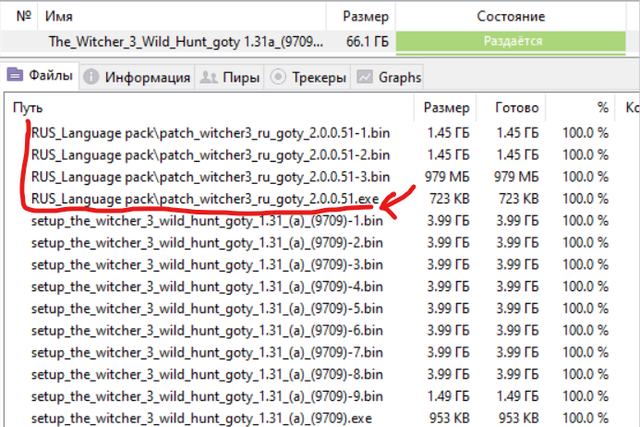This screenshot has width=640, height=427.
Task: Select patch_witcher3_ru_goty_2.0.0.51-1.bin file
Action: (x=211, y=132)
